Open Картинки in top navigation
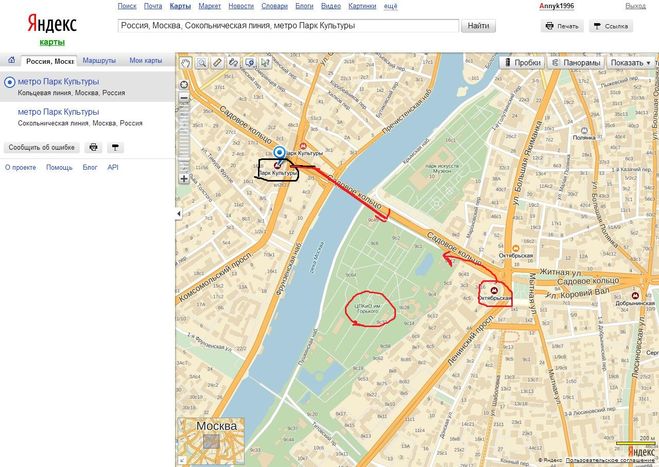The height and width of the screenshot is (467, 659). click(362, 6)
